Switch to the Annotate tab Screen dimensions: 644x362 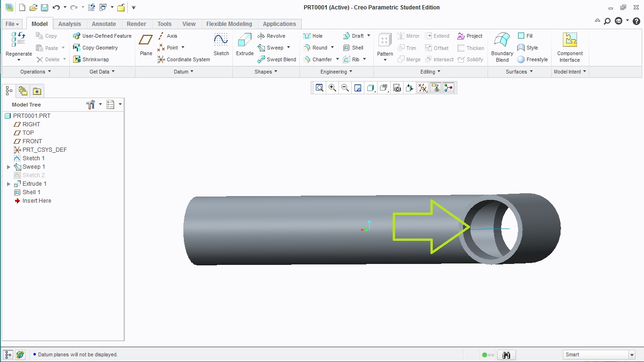tap(104, 24)
